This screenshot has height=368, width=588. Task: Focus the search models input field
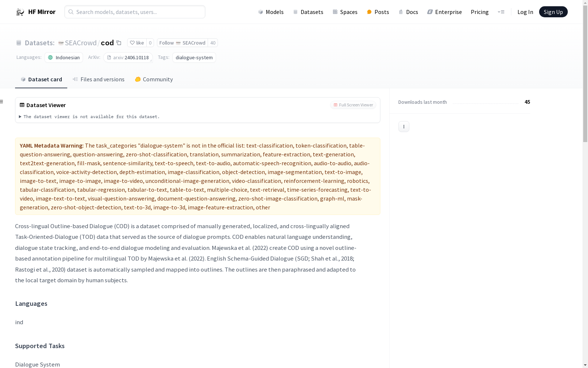[x=135, y=12]
